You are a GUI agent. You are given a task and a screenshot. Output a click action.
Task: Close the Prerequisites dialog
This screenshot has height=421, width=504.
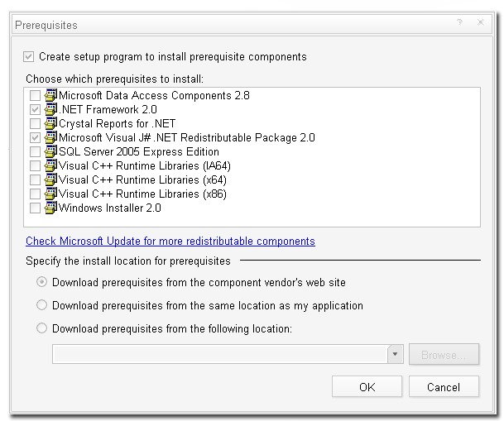tap(481, 22)
